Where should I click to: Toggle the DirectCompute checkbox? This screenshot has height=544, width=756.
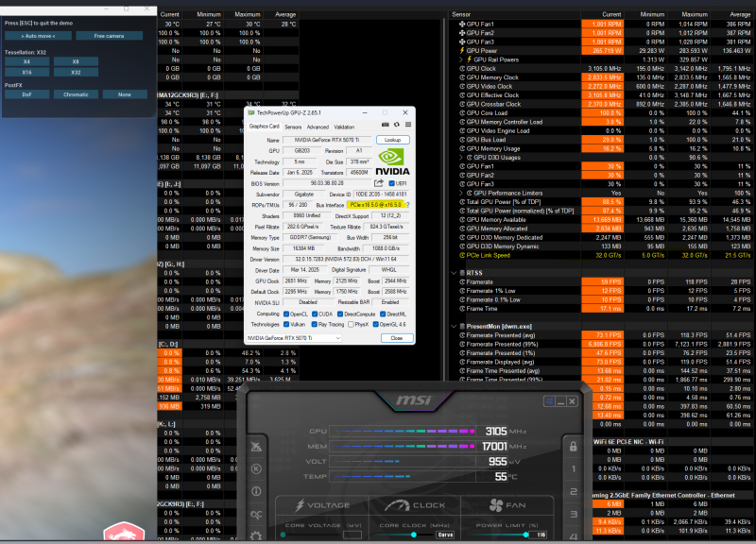point(340,314)
